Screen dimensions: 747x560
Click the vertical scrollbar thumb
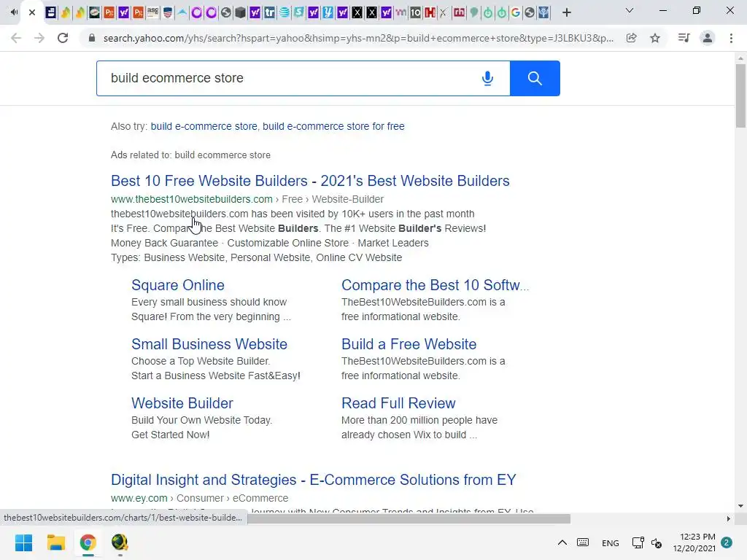tap(740, 96)
